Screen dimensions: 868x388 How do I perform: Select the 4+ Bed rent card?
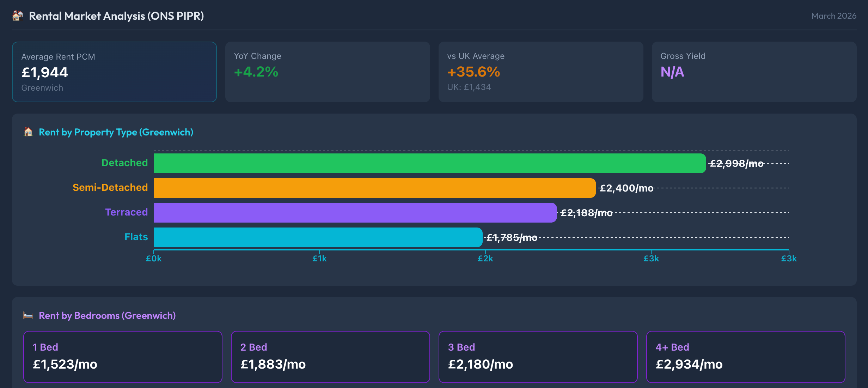[746, 357]
